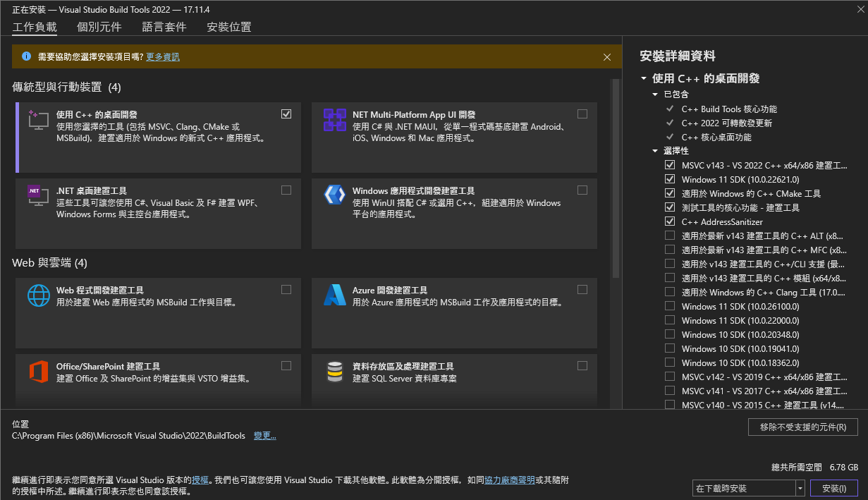Switch to the 工作負載 tab
Screen dimensions: 868x500
click(35, 27)
